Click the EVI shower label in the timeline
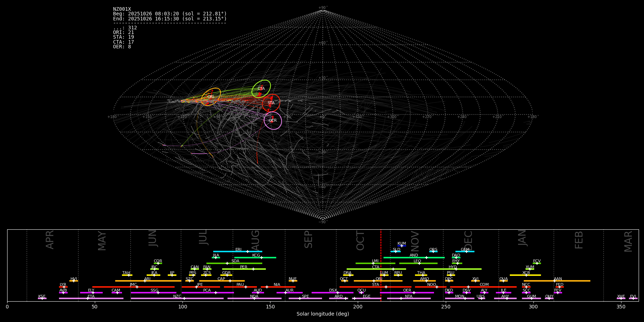This screenshot has width=644, height=322. coord(633,297)
